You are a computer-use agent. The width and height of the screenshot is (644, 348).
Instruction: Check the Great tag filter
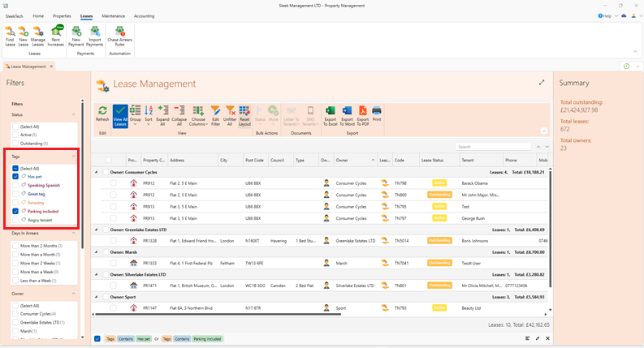(15, 194)
